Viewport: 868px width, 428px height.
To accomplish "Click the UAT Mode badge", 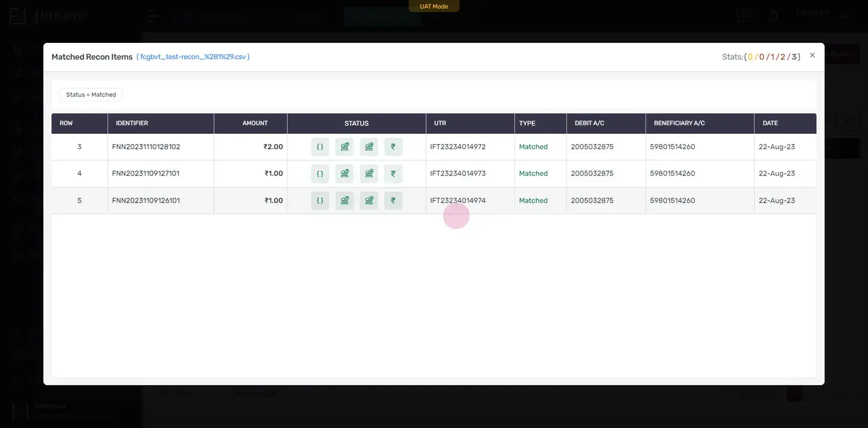I will [434, 6].
